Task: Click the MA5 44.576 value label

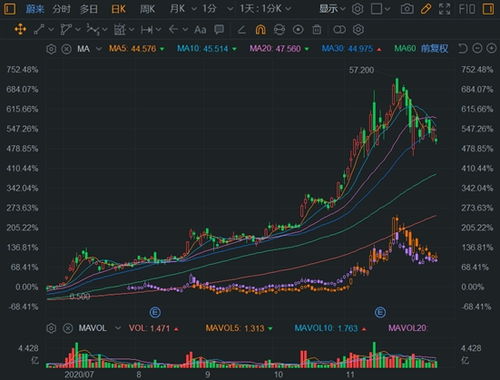Action: pos(132,49)
